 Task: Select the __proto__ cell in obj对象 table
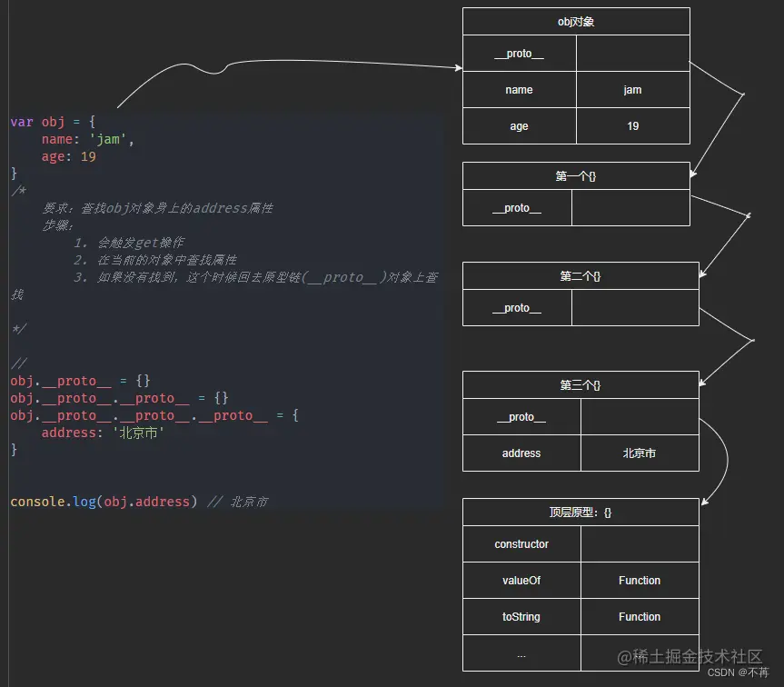tap(519, 53)
